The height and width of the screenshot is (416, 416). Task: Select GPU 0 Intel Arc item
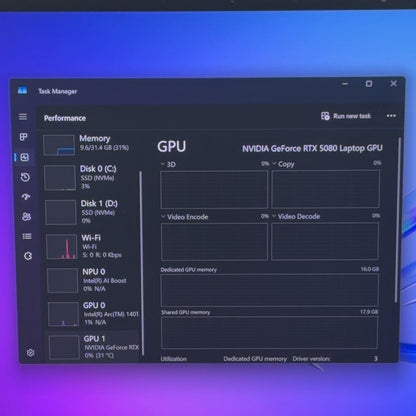pyautogui.click(x=94, y=314)
